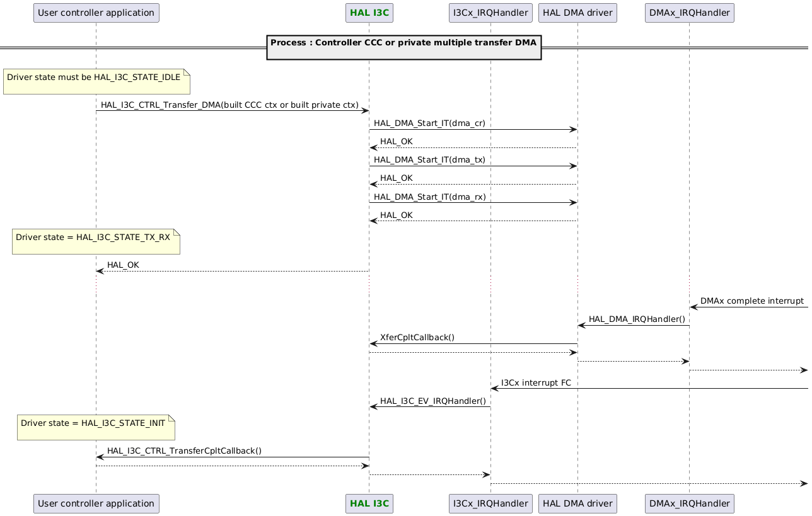
Task: Select the bottom DMAx_IRQHandler box
Action: (689, 503)
